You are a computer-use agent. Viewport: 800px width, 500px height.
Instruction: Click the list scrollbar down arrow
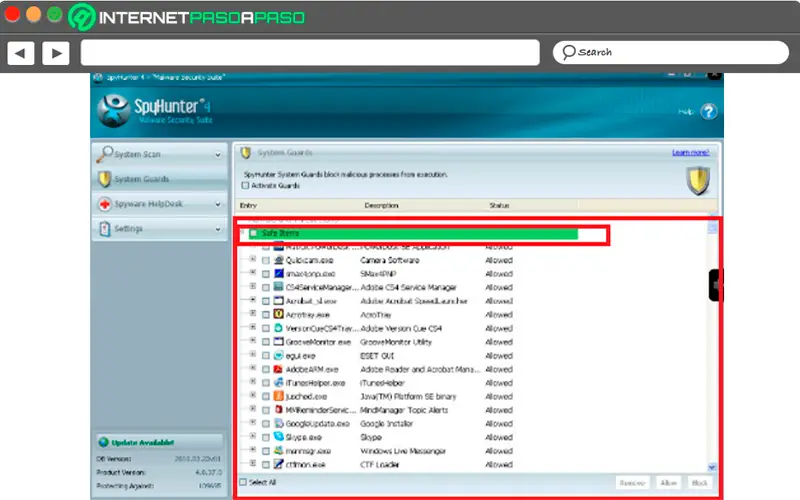(x=712, y=467)
